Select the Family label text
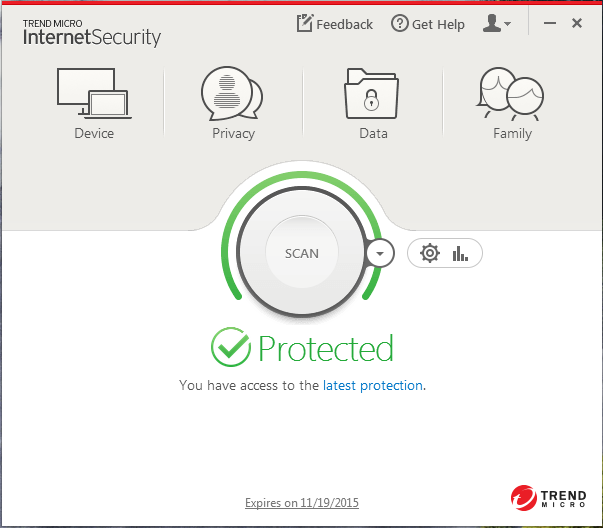The image size is (603, 528). point(513,134)
